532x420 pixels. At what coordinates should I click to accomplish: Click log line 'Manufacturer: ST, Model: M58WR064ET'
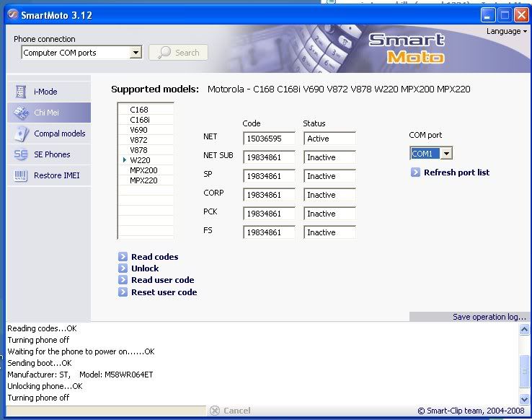click(x=80, y=375)
